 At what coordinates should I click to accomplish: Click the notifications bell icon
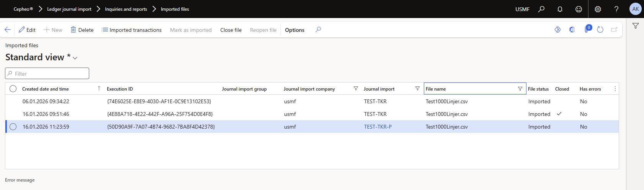pos(560,9)
